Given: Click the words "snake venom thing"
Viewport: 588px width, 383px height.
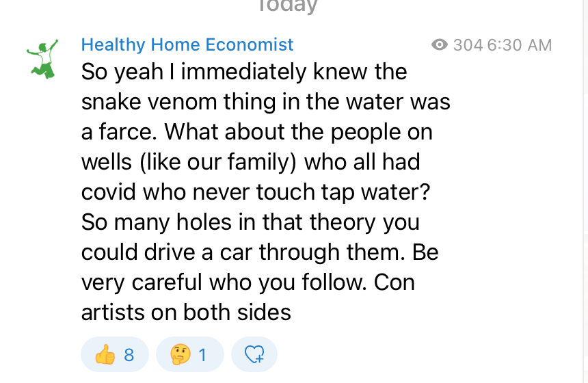Looking at the screenshot, I should pyautogui.click(x=173, y=102).
